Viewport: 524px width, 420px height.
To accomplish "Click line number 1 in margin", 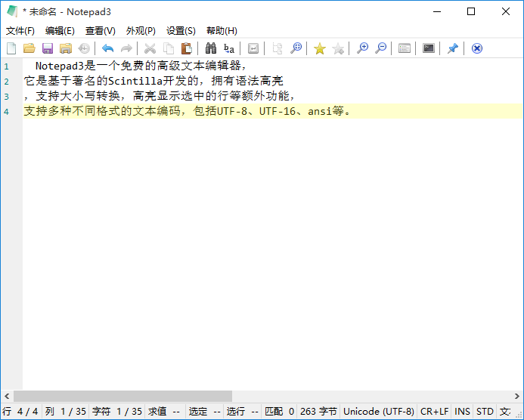I will pos(6,66).
